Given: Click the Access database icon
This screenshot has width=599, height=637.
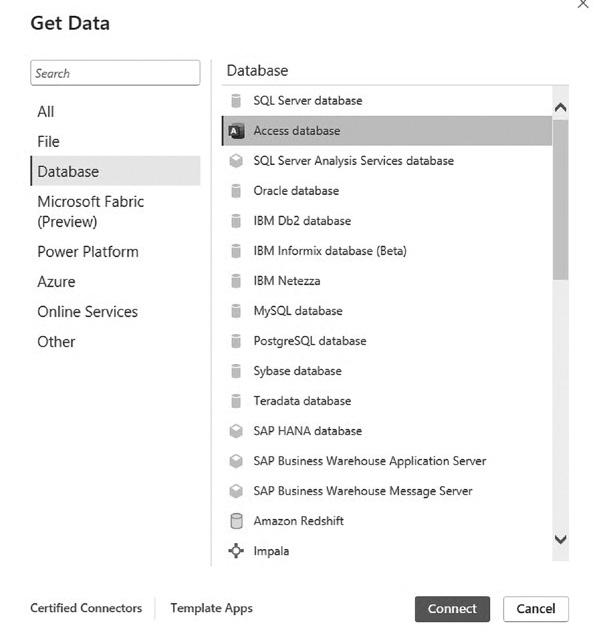Looking at the screenshot, I should click(x=236, y=131).
